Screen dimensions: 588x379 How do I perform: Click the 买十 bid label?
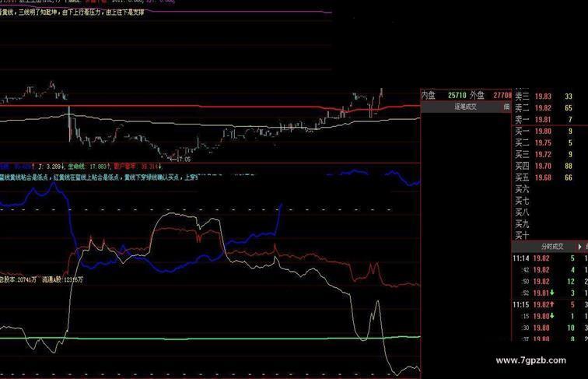pos(522,236)
